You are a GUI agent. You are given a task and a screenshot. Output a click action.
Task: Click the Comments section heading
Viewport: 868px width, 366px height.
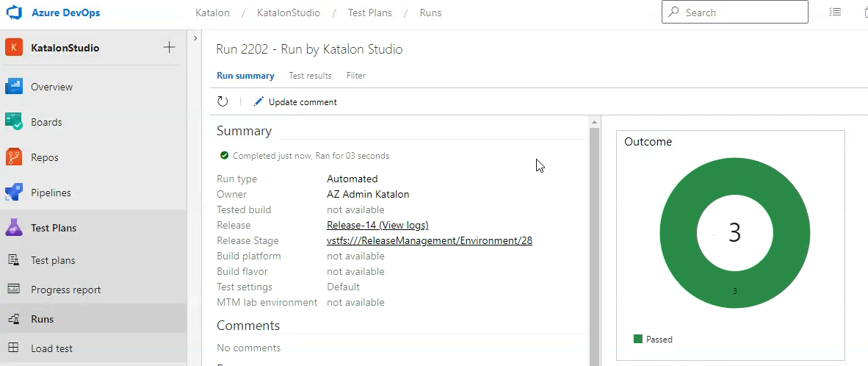click(x=248, y=325)
